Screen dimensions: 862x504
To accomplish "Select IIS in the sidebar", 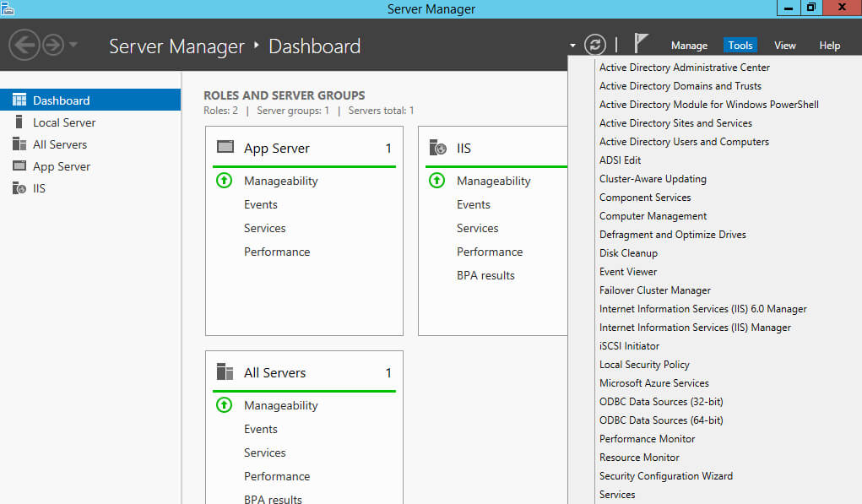I will (90, 188).
